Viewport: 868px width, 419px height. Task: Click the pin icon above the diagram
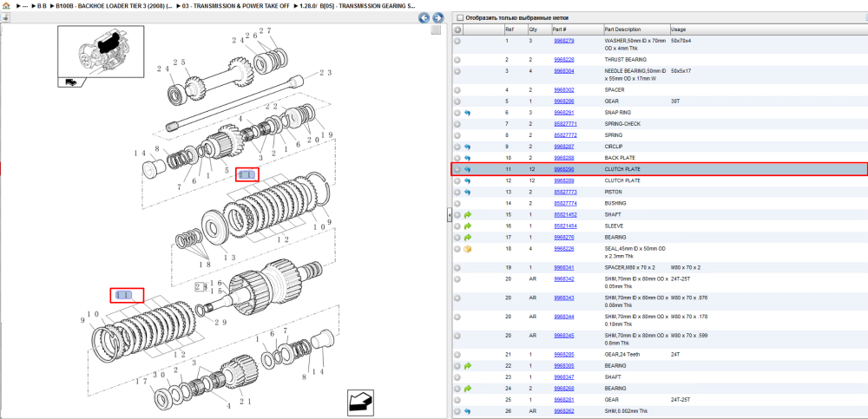[5, 17]
